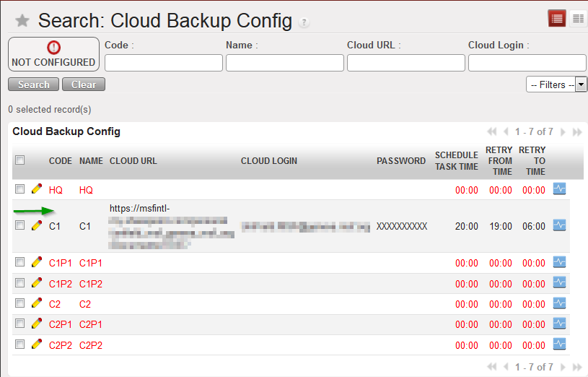Click the help question mark icon
588x377 pixels.
point(304,22)
